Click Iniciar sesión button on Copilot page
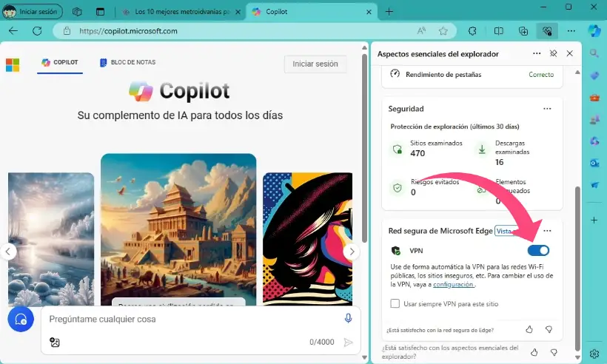The height and width of the screenshot is (364, 607). (x=315, y=64)
